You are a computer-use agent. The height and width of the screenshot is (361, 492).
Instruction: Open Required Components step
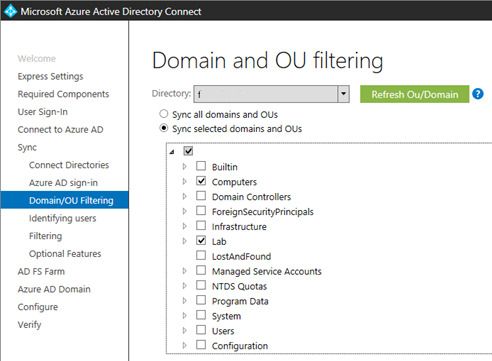(x=63, y=94)
